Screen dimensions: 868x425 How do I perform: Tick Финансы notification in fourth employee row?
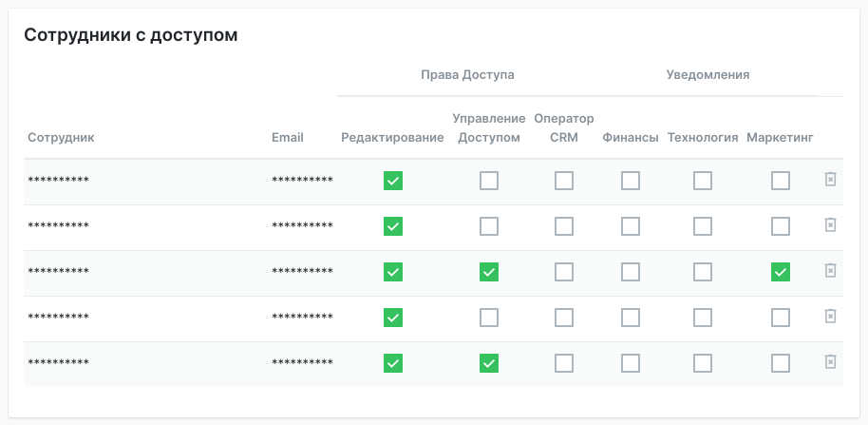coord(631,318)
